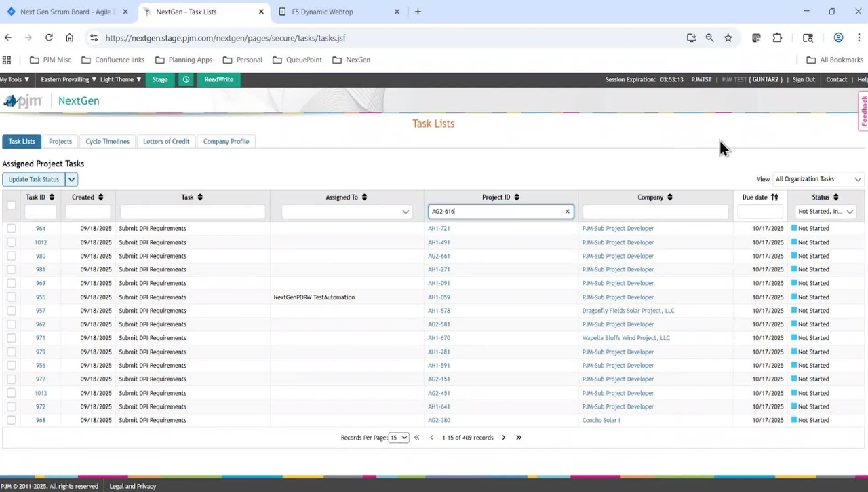Click the Company filter text field
Image resolution: width=868 pixels, height=492 pixels.
pos(655,212)
